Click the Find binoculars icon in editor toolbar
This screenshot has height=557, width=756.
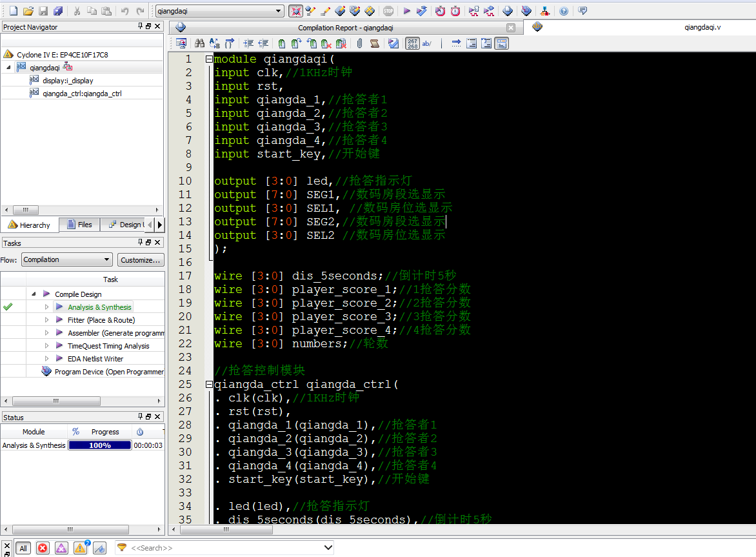coord(199,43)
